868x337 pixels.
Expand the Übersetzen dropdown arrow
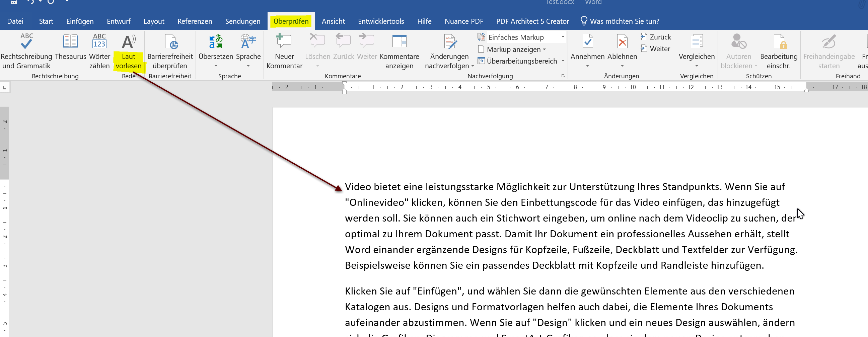coord(216,66)
